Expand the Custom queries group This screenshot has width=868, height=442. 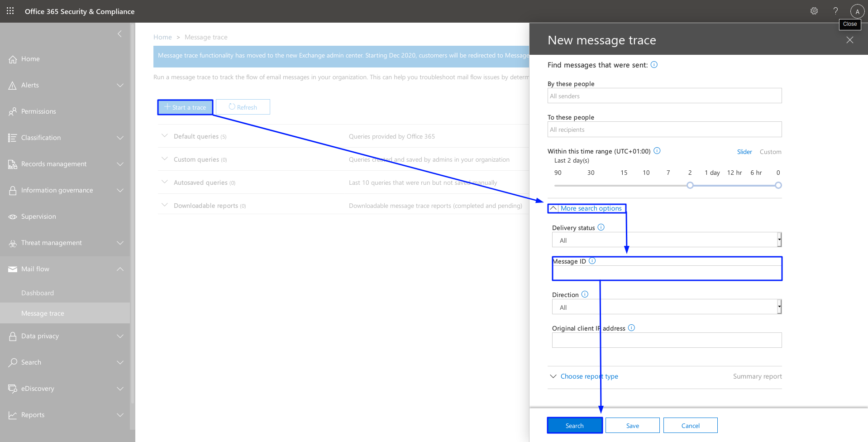pos(164,159)
